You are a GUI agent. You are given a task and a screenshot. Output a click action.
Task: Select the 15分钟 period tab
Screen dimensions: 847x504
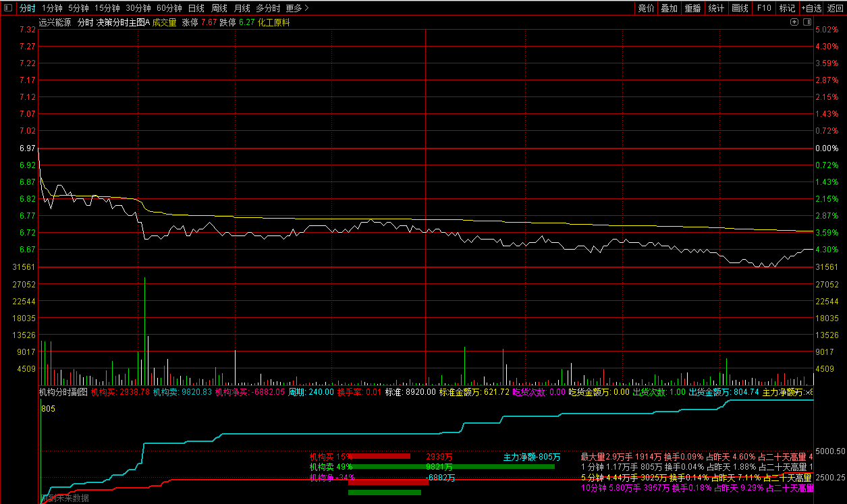[107, 8]
